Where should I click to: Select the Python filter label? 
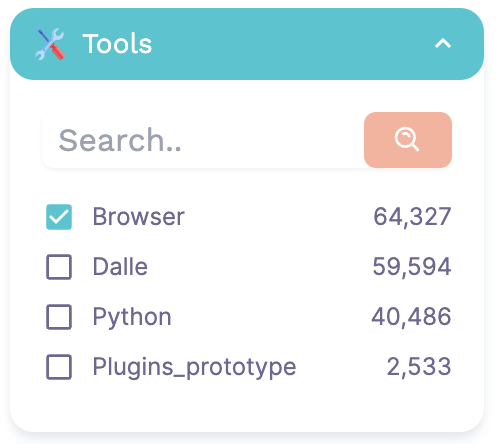(132, 317)
